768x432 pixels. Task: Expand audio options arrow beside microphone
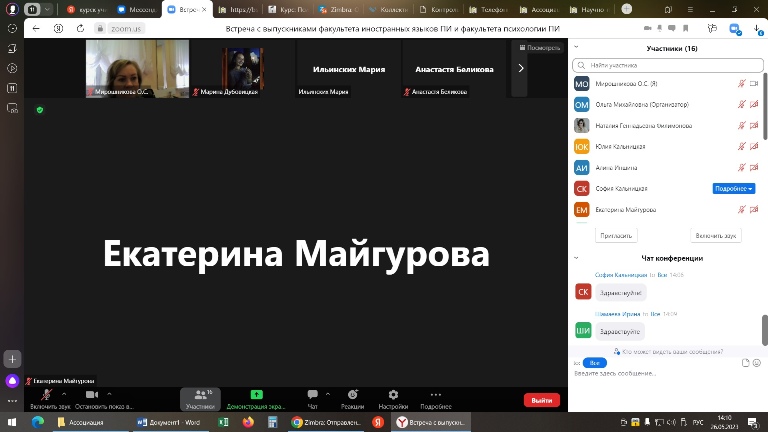click(x=64, y=393)
